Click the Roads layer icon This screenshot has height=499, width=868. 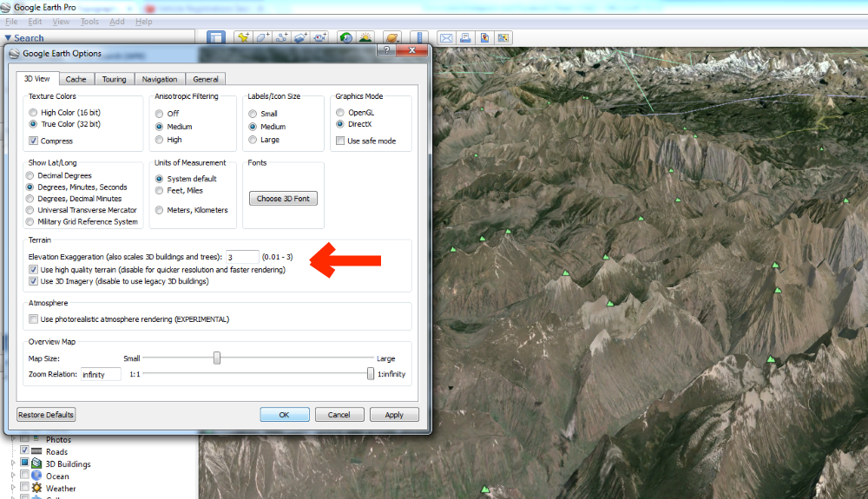pos(36,451)
